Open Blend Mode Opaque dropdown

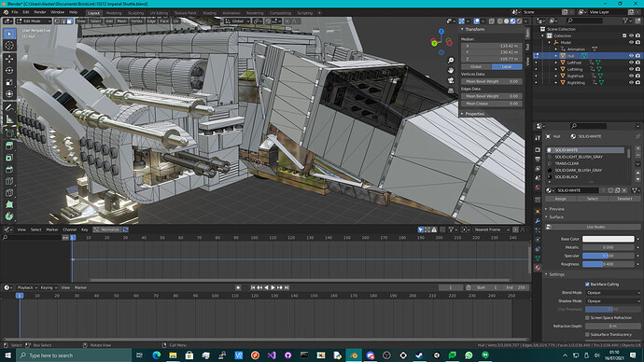click(613, 293)
